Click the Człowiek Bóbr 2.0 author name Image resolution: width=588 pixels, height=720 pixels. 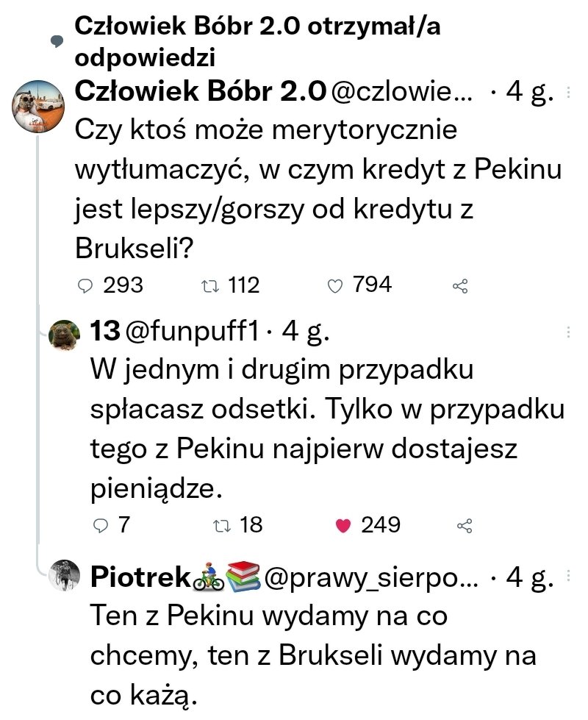click(x=201, y=93)
